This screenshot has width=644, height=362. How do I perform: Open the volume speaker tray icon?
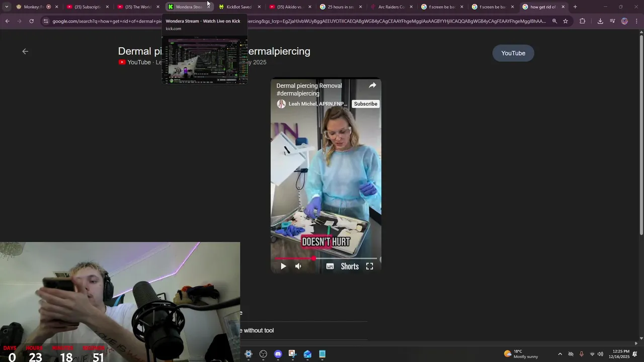pos(600,354)
